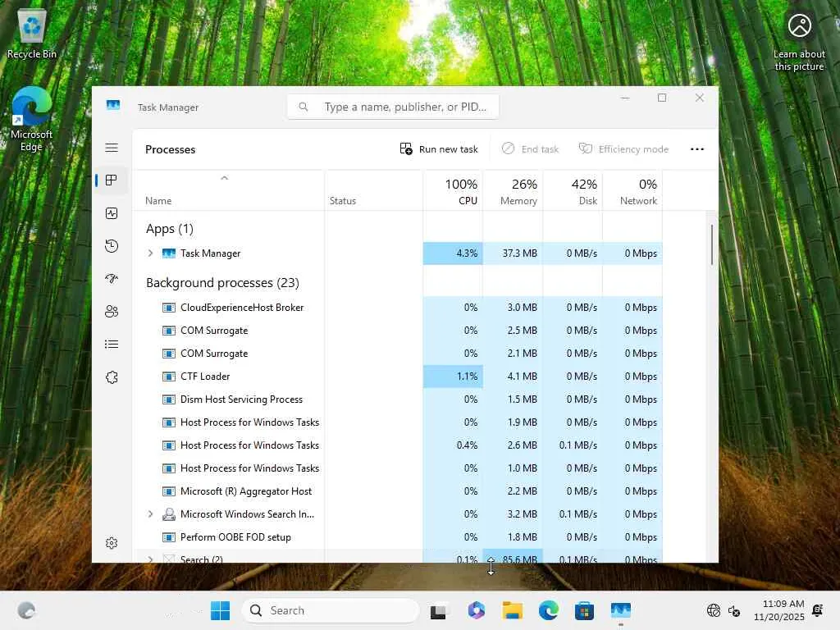Click the Task Manager title bar icon

tap(113, 106)
